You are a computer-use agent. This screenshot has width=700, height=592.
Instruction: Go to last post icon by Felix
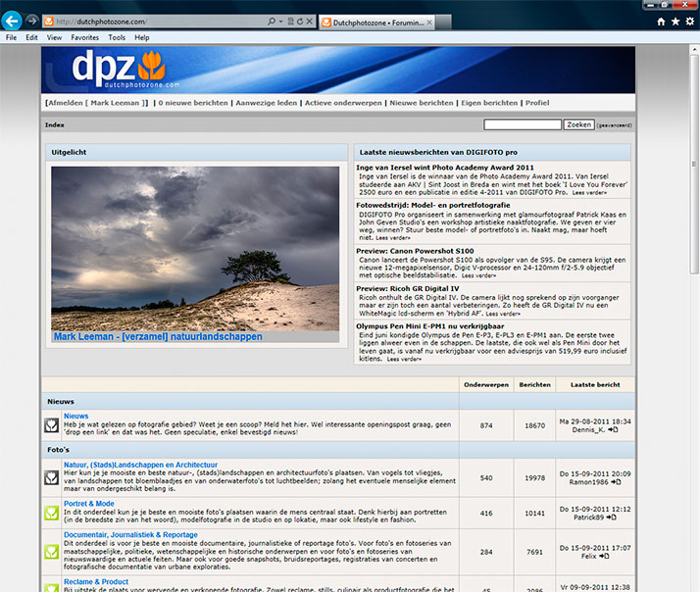click(604, 556)
